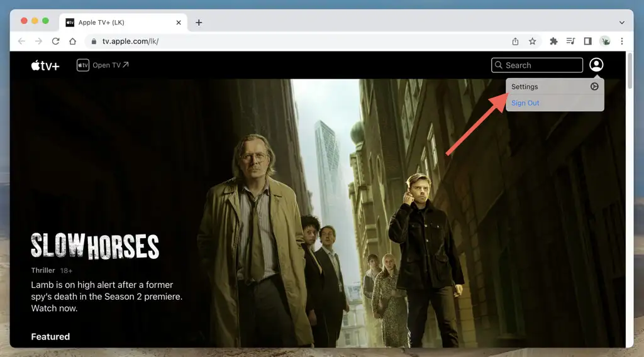Click the Slow Horses episode description text
Image resolution: width=644 pixels, height=357 pixels.
point(107,296)
